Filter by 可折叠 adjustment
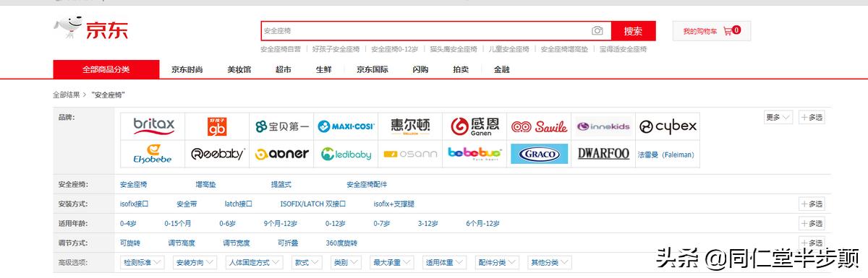The height and width of the screenshot is (278, 868). coord(288,243)
